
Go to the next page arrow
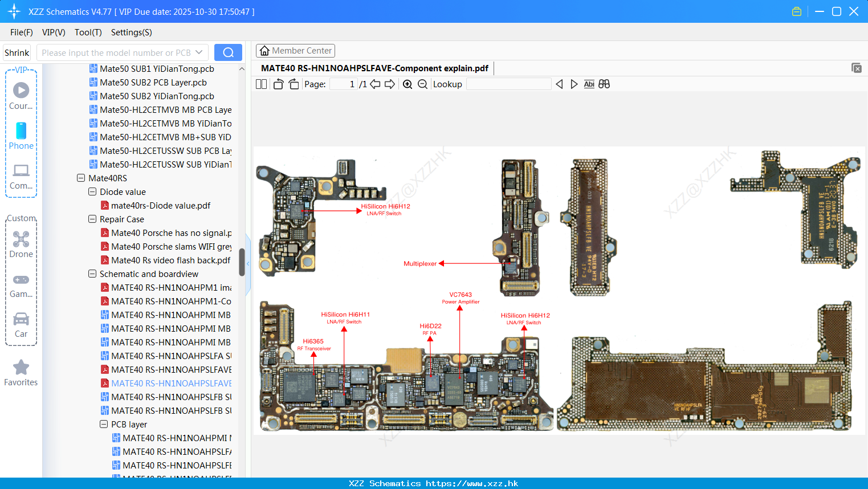point(390,84)
